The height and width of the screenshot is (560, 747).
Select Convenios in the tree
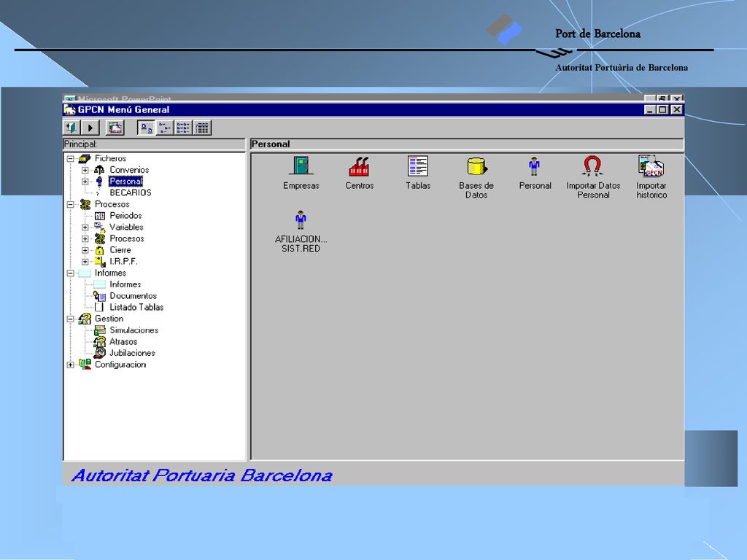(x=129, y=170)
